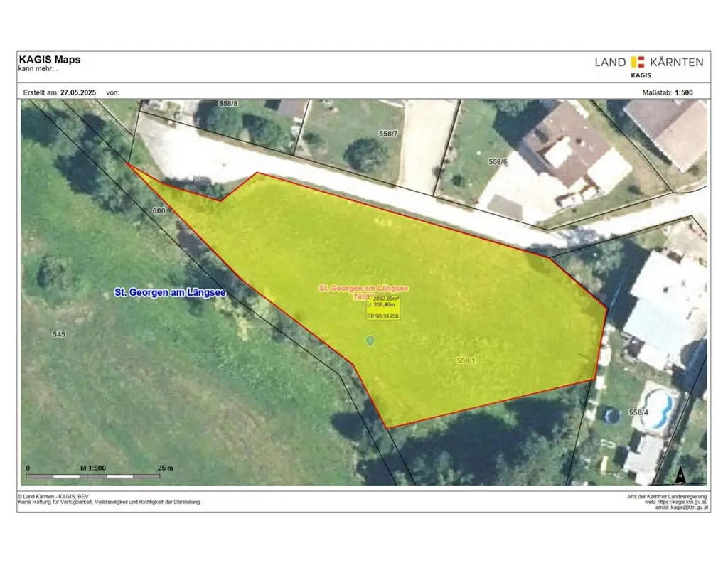Click the Land Kärnten logo emblem
The height and width of the screenshot is (563, 728).
coord(638,62)
